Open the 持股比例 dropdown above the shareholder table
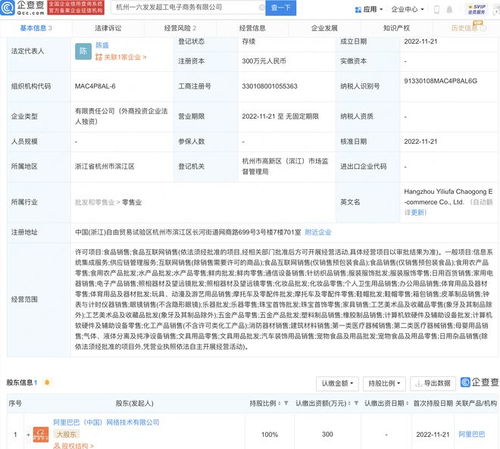Viewport: 500px width, 449px height. [384, 383]
